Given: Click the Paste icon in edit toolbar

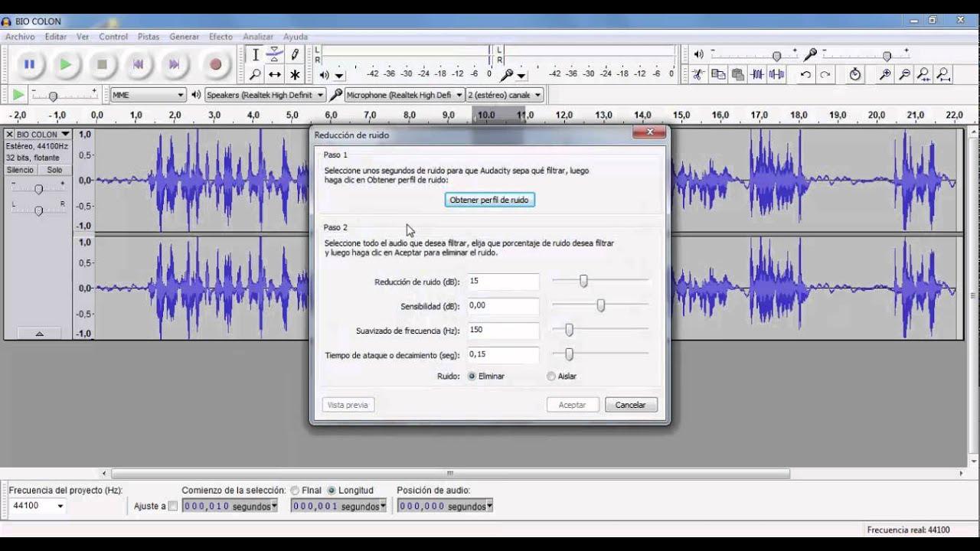Looking at the screenshot, I should click(x=738, y=74).
